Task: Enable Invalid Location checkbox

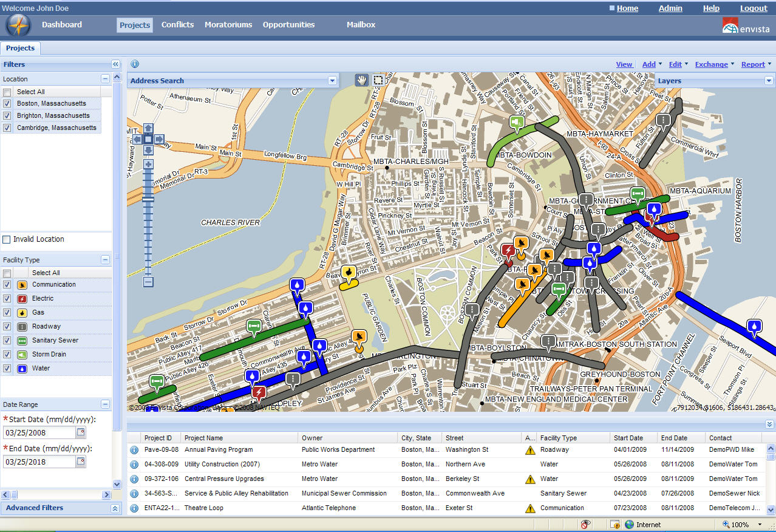Action: point(7,239)
